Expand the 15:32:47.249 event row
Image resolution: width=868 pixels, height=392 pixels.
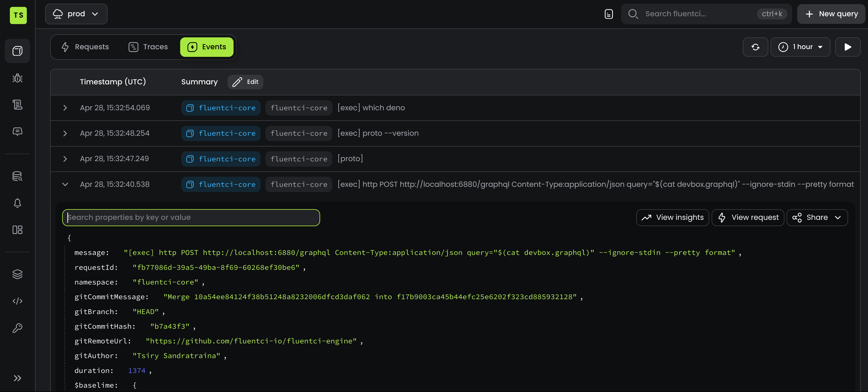[65, 159]
